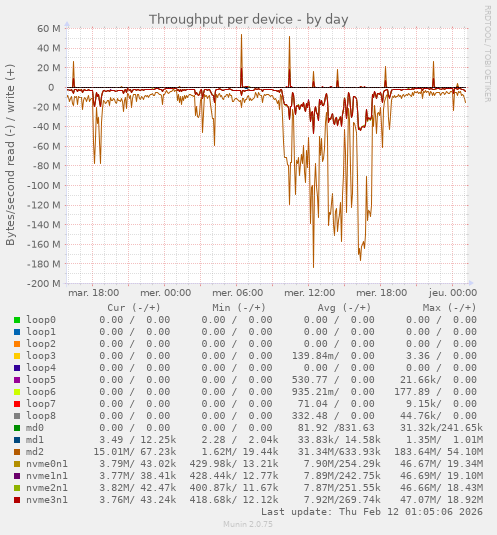Click the 'Min (-/+)' column header
The width and height of the screenshot is (497, 535).
click(239, 308)
